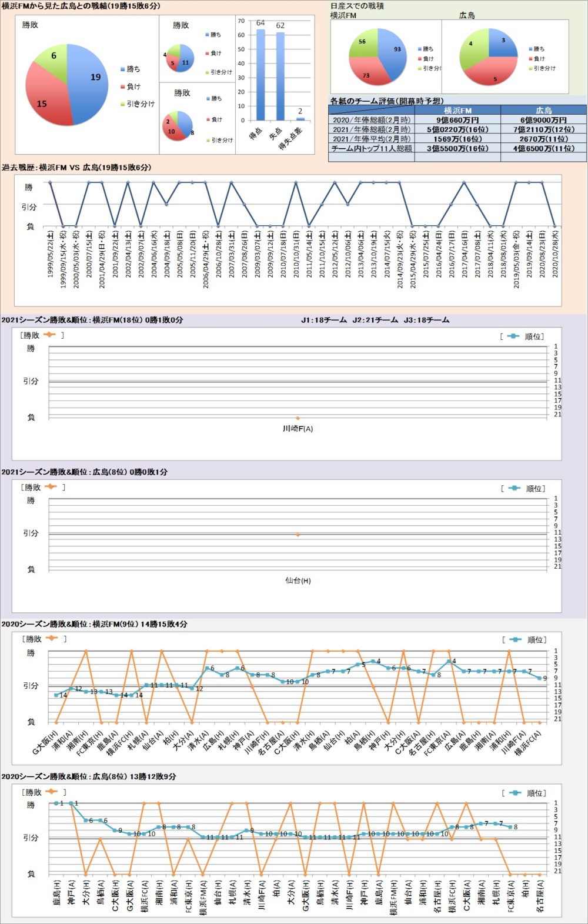This screenshot has width=588, height=924.
Task: Click the heading 各紙のチーム評価(開幕時予想)
Action: (386, 101)
